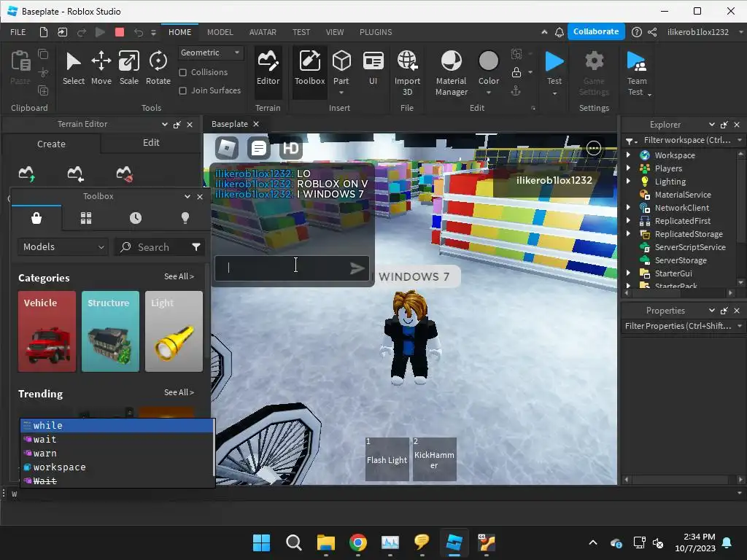Open Chrome from the taskbar

coord(357,542)
